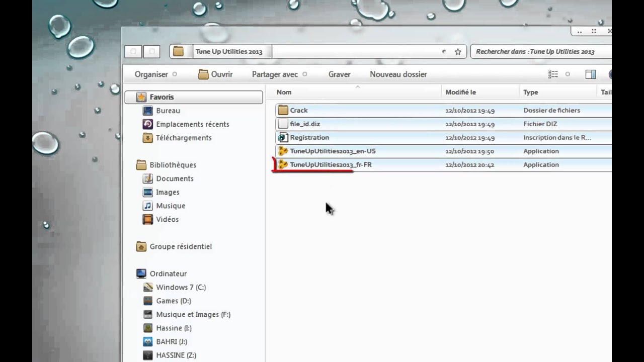The image size is (644, 362).
Task: Open the address bar history dropdown
Action: pyautogui.click(x=444, y=52)
